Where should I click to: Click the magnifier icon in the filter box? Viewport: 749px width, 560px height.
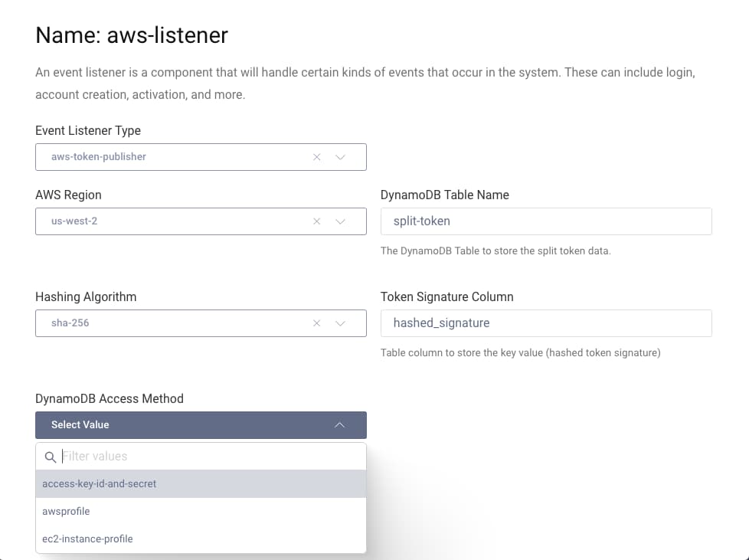tap(50, 456)
